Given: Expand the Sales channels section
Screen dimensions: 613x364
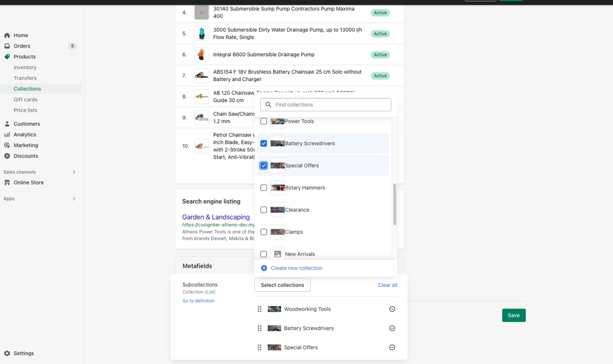Looking at the screenshot, I should (x=74, y=172).
